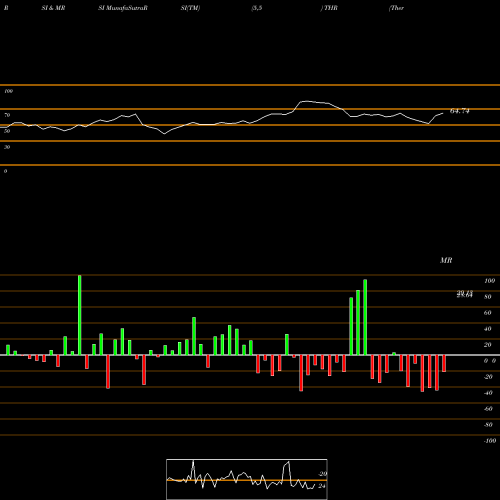Click the 0 label under the RSI chart
This screenshot has width=500, height=500.
pyautogui.click(x=5, y=171)
